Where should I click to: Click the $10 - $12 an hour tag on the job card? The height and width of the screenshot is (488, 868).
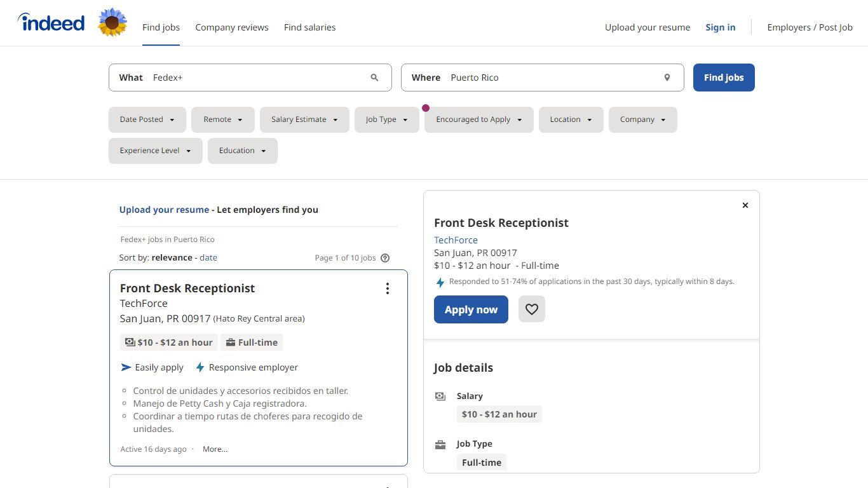[x=169, y=342]
